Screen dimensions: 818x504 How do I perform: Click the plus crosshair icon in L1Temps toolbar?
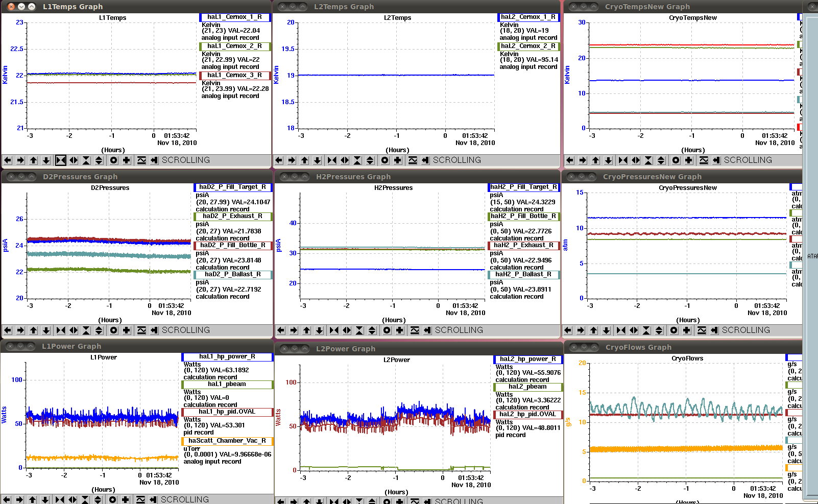(x=127, y=160)
